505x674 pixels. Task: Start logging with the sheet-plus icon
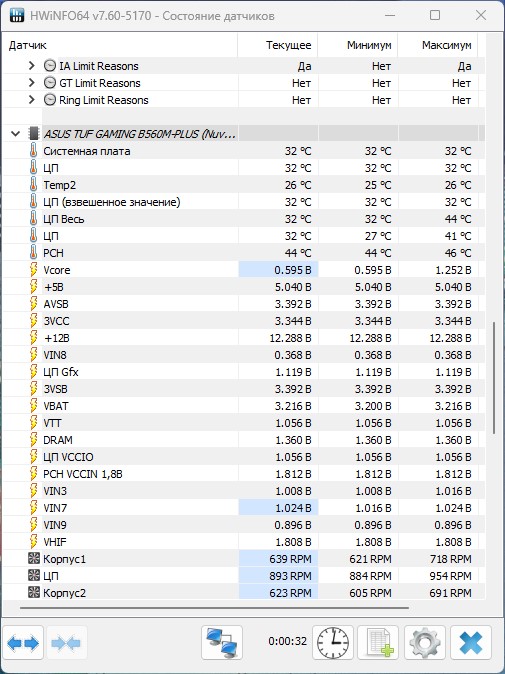378,643
